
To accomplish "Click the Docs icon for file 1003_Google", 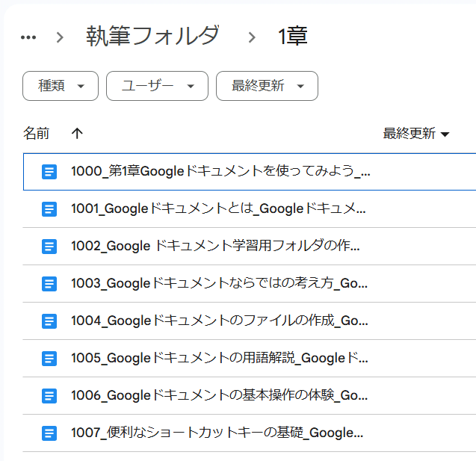I will (x=49, y=284).
